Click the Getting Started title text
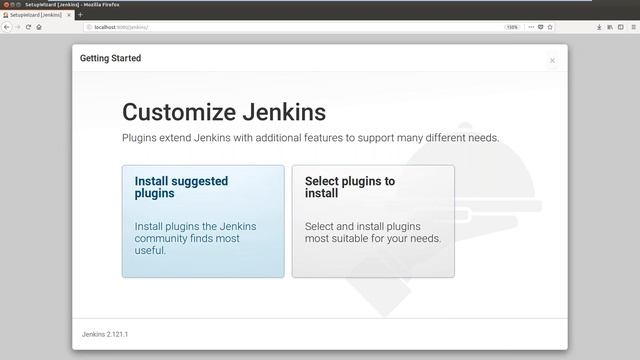This screenshot has height=360, width=640. click(x=111, y=58)
